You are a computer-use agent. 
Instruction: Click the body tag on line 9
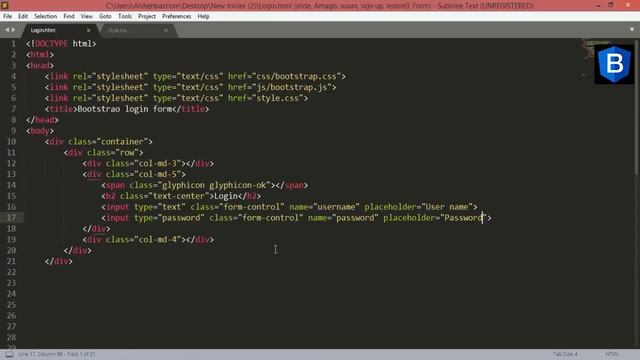coord(40,131)
